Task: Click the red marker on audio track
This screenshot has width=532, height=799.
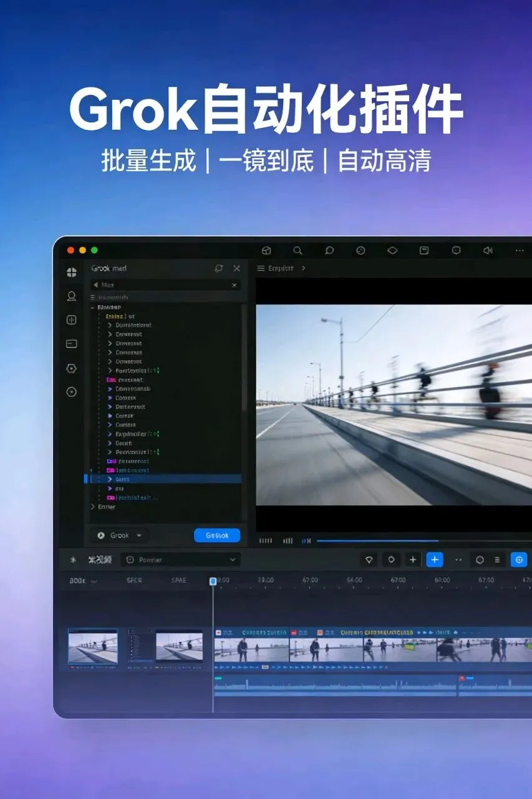Action: (x=462, y=678)
